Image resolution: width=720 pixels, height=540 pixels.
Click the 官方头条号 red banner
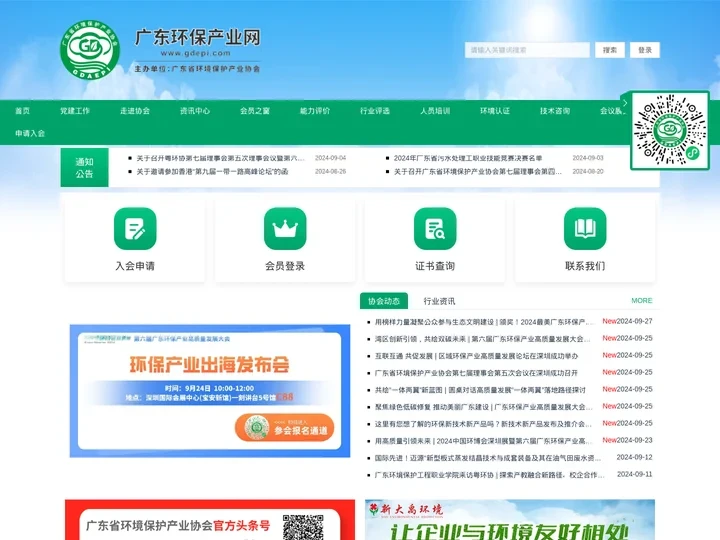coord(210,520)
